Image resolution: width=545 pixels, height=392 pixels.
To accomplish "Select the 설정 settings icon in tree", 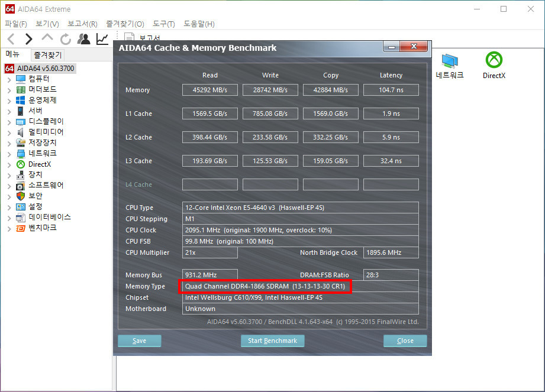I will pyautogui.click(x=21, y=206).
